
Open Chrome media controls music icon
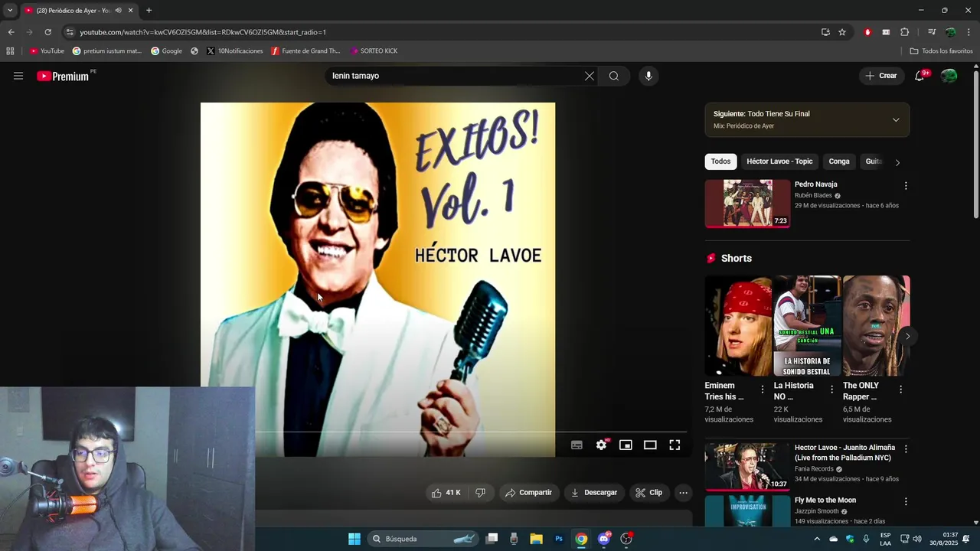click(932, 32)
